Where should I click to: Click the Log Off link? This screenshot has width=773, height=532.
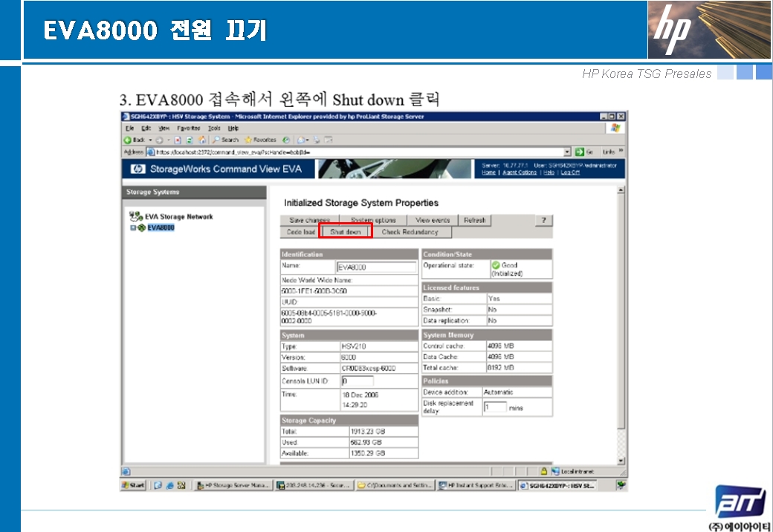(x=570, y=172)
